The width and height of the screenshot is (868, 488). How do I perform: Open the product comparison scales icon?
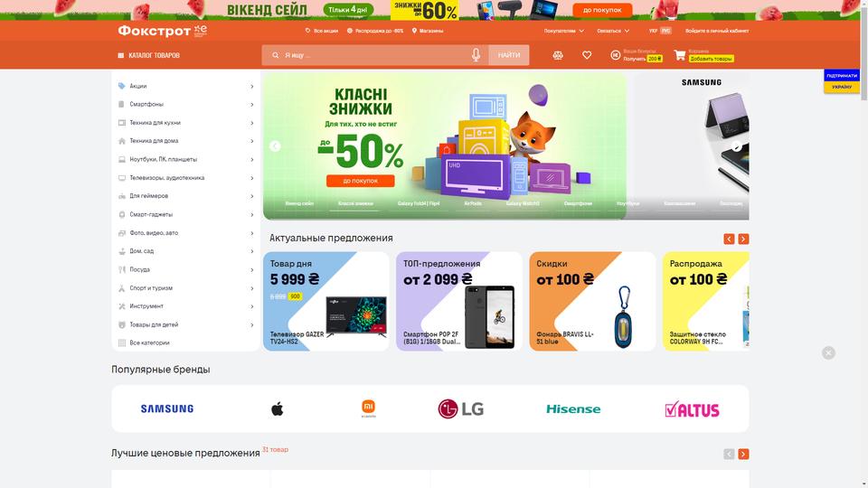point(558,55)
